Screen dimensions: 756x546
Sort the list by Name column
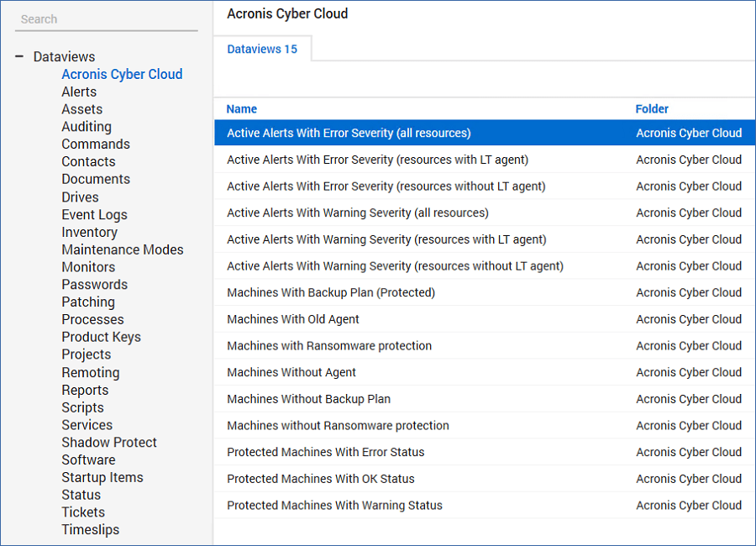click(242, 108)
